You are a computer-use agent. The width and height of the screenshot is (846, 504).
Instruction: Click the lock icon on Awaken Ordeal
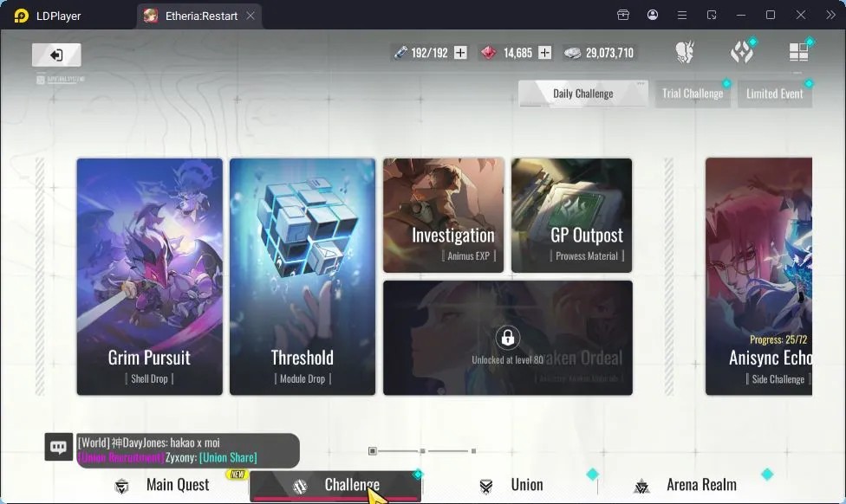pos(508,338)
